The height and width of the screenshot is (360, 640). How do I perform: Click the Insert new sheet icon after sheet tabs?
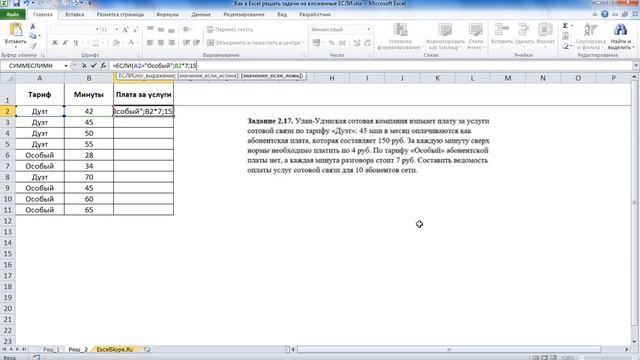pos(147,349)
